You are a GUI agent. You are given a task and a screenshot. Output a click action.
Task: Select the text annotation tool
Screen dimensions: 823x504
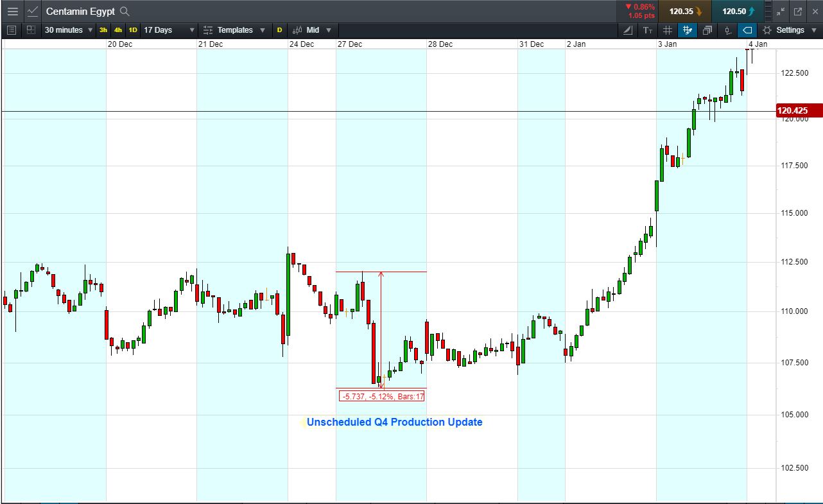click(x=648, y=30)
